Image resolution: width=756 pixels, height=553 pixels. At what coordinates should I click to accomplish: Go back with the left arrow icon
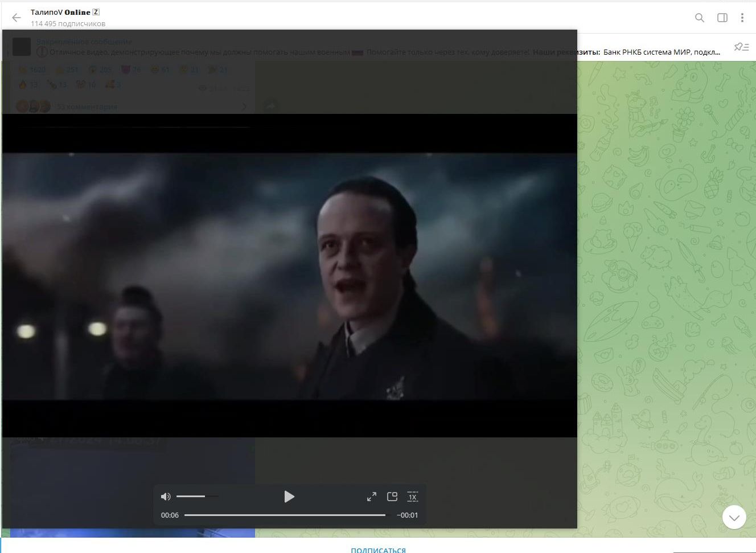coord(17,18)
